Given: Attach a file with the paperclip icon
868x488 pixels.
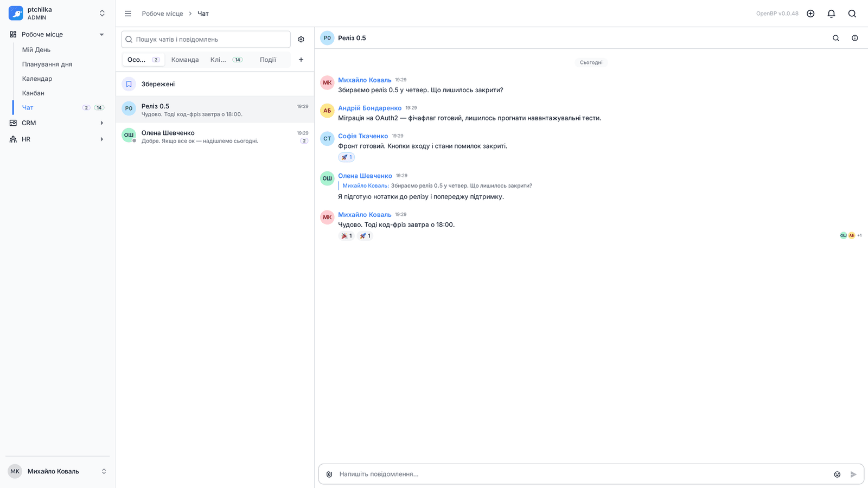Looking at the screenshot, I should click(x=329, y=474).
